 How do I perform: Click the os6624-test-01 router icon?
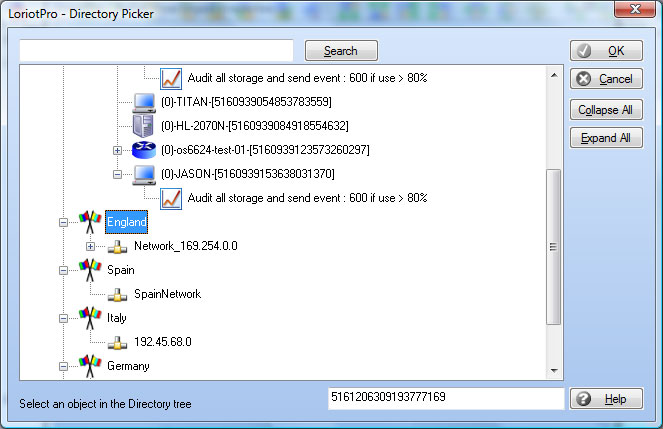tap(145, 150)
